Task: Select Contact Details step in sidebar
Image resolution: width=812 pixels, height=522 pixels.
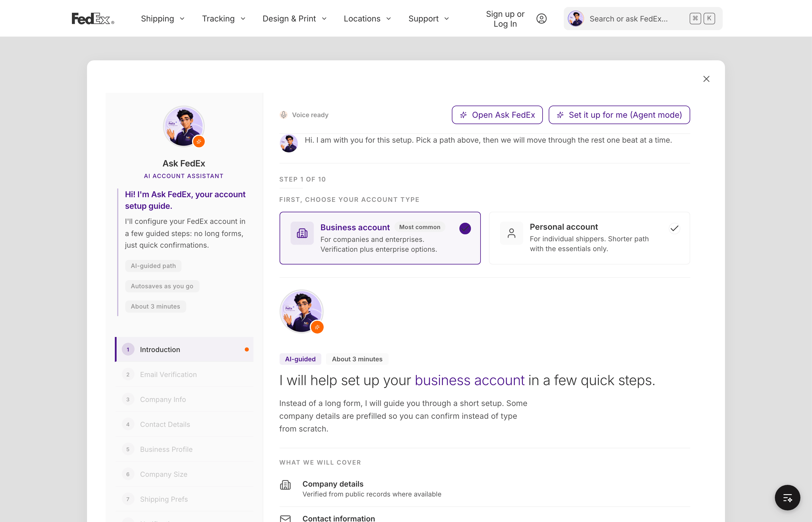Action: click(x=184, y=424)
